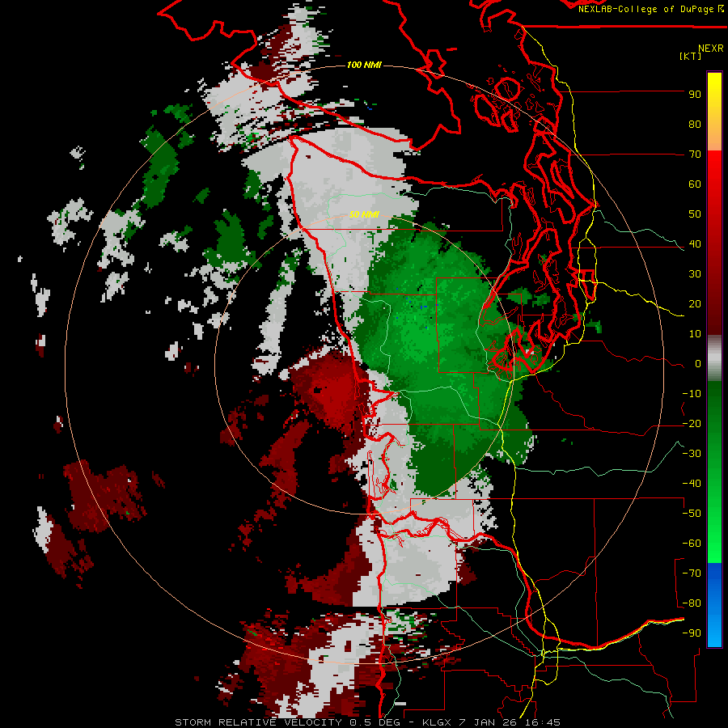Click the -20 value on the velocity scale
Image resolution: width=728 pixels, height=728 pixels.
click(692, 424)
